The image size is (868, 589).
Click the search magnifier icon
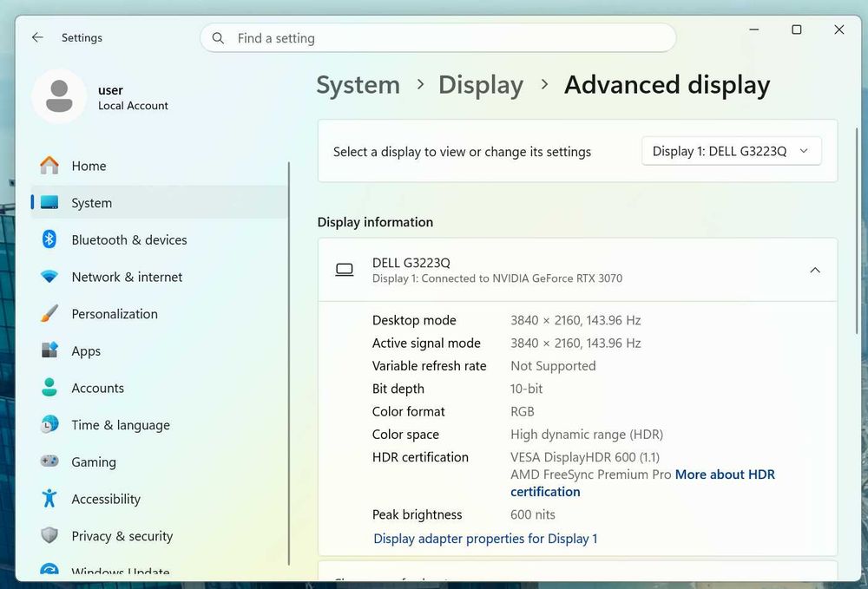pos(218,38)
